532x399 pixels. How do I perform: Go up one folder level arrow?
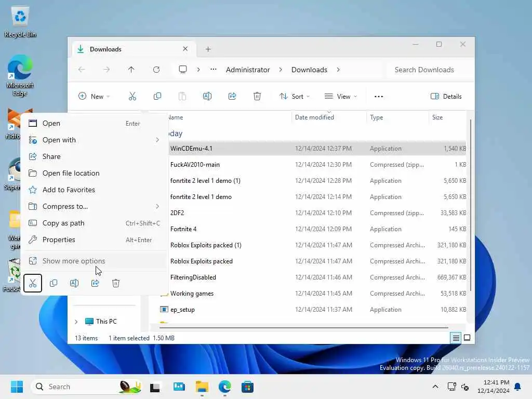point(131,70)
